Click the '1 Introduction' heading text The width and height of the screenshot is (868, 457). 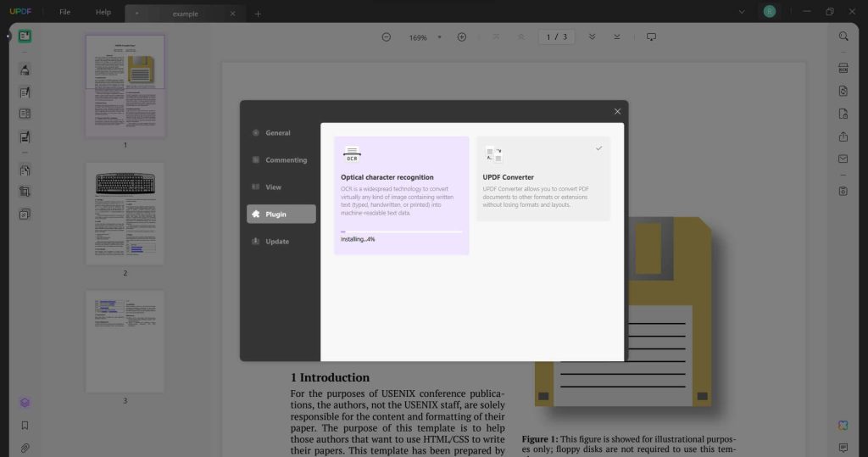[x=330, y=378]
